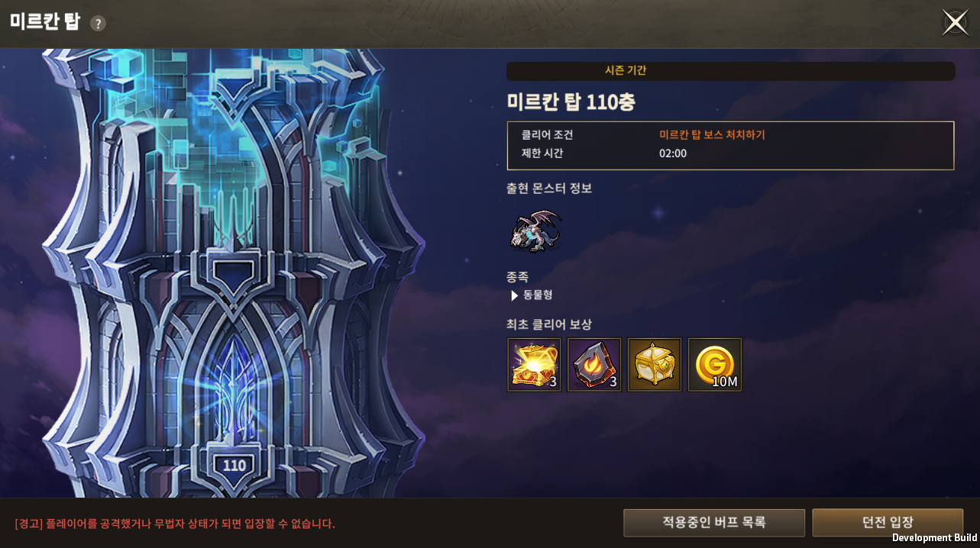Click the 최초 클리어 보상 label
The height and width of the screenshot is (548, 980).
coord(548,324)
